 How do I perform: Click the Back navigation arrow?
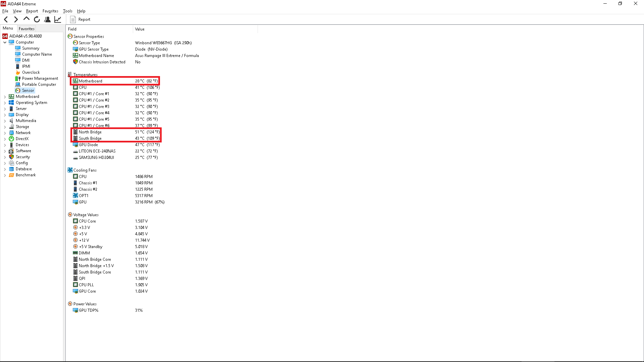tap(6, 19)
